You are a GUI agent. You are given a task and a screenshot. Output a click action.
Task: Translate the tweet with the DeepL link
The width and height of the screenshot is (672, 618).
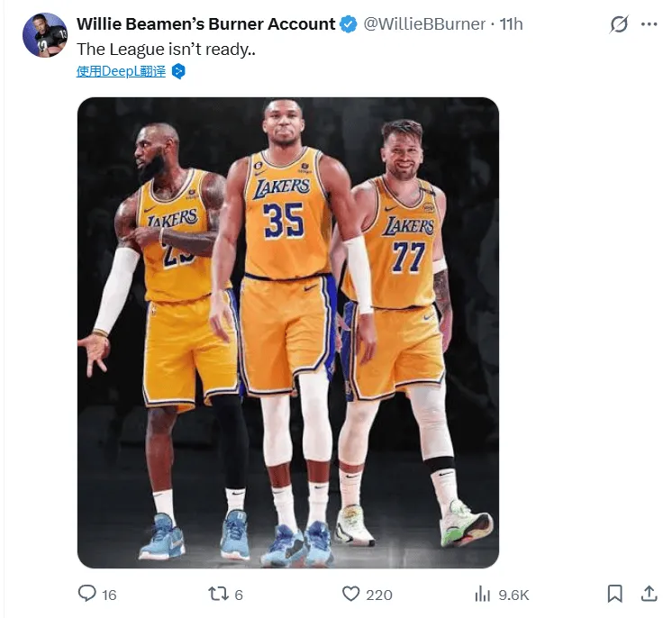coord(122,71)
